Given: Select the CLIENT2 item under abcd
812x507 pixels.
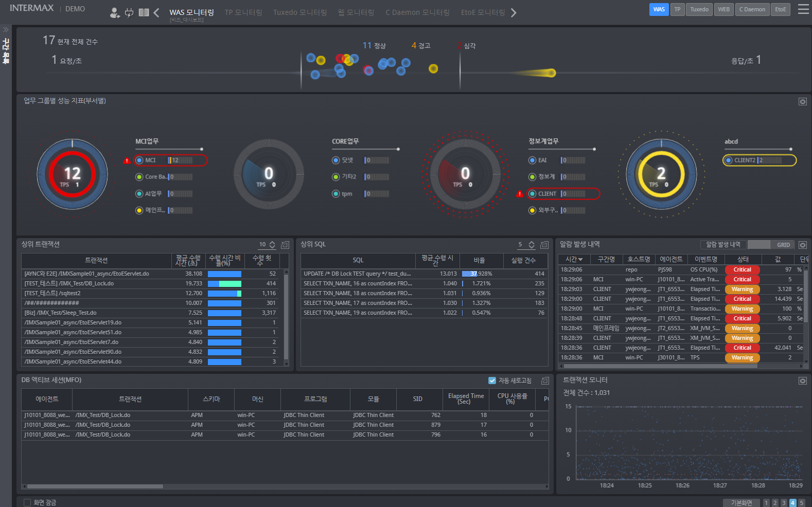Looking at the screenshot, I should coord(759,160).
